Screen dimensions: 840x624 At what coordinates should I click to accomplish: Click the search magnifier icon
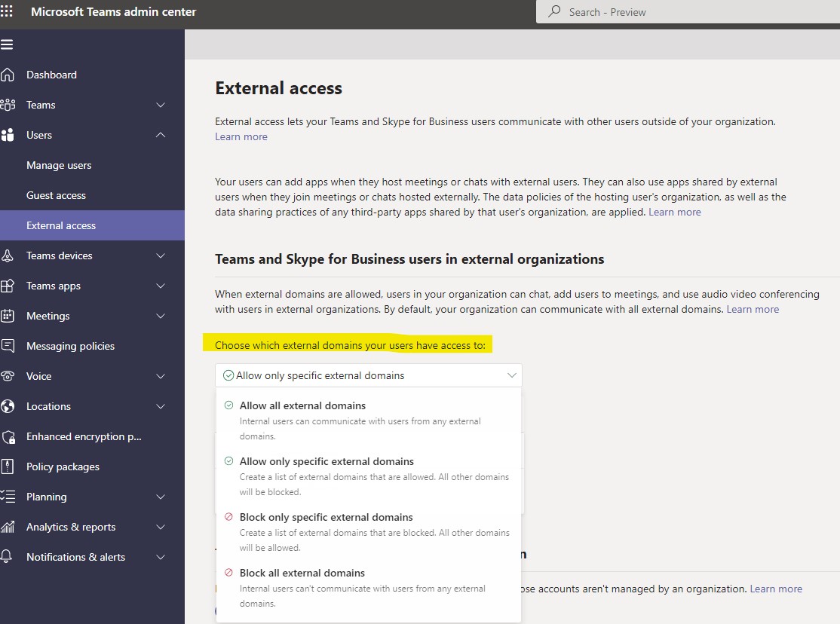click(x=554, y=11)
